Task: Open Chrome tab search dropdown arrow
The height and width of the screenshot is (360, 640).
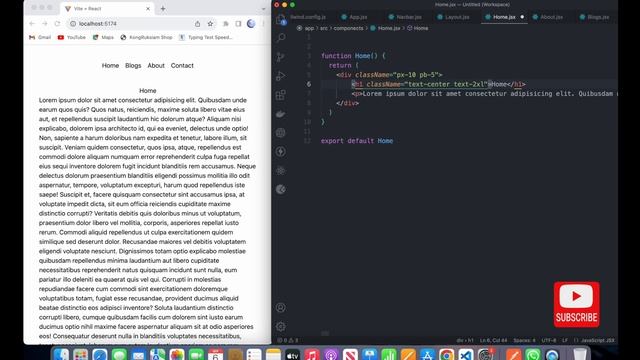Action: (263, 9)
